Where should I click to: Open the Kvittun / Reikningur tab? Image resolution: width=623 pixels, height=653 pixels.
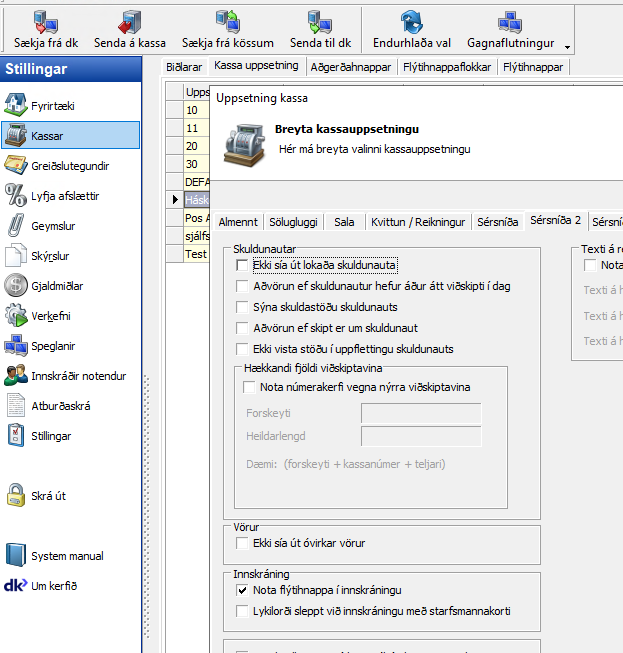pos(418,222)
